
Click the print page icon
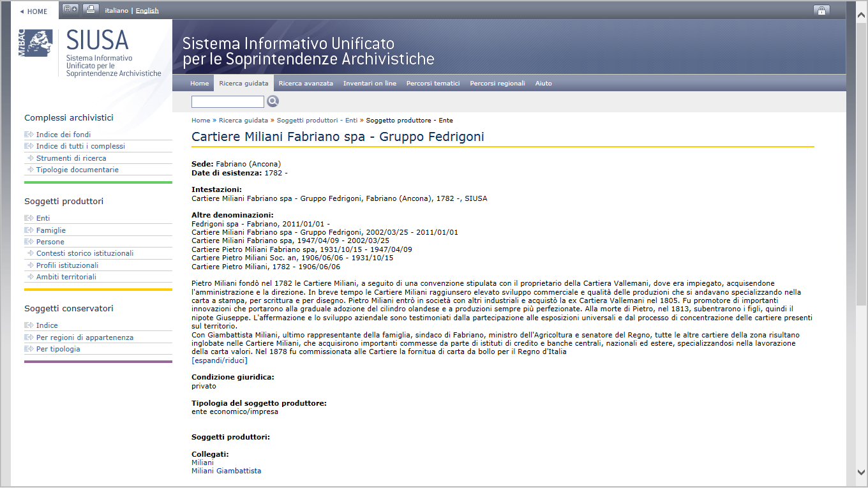[91, 10]
